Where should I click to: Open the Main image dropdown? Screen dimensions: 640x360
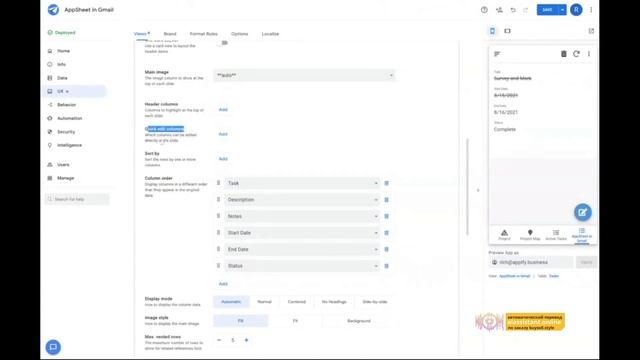pos(304,76)
